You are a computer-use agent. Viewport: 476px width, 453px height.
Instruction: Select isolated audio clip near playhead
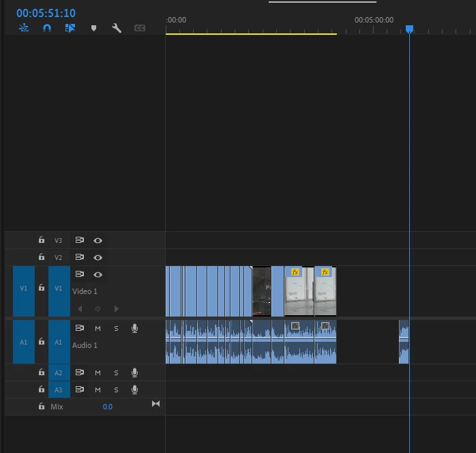tap(404, 342)
